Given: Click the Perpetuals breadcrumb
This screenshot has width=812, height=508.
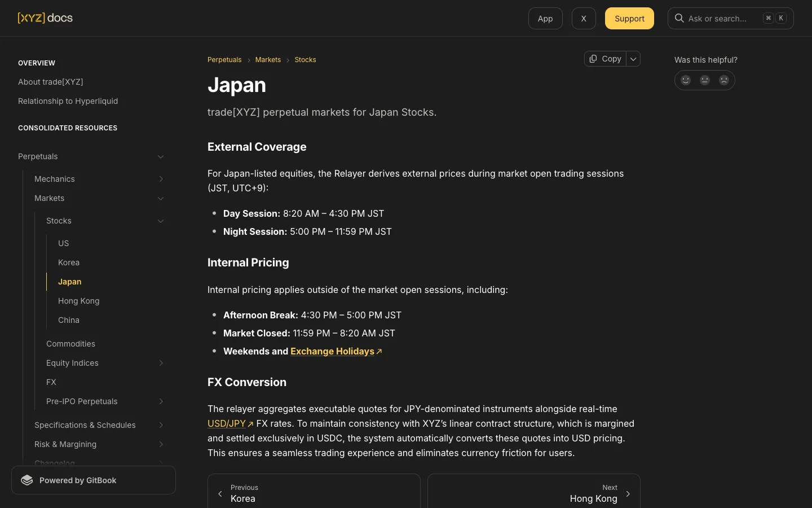Looking at the screenshot, I should [224, 60].
